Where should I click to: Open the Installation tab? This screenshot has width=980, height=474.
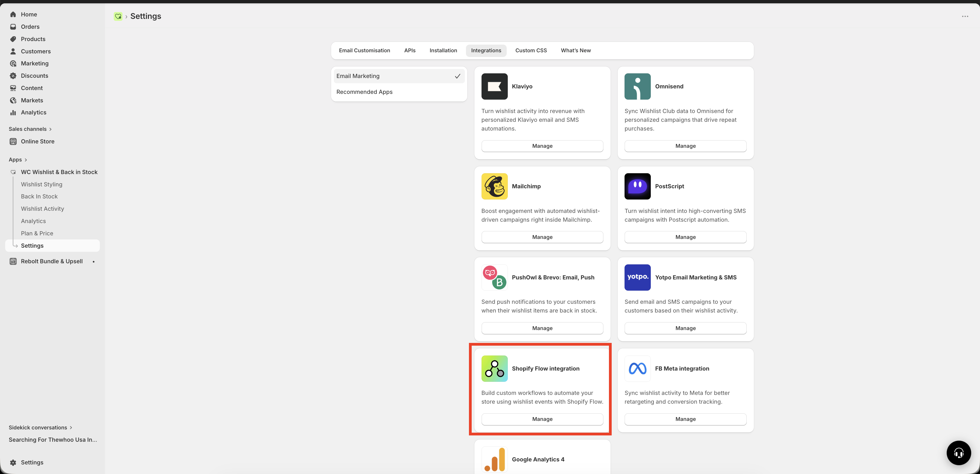coord(443,50)
